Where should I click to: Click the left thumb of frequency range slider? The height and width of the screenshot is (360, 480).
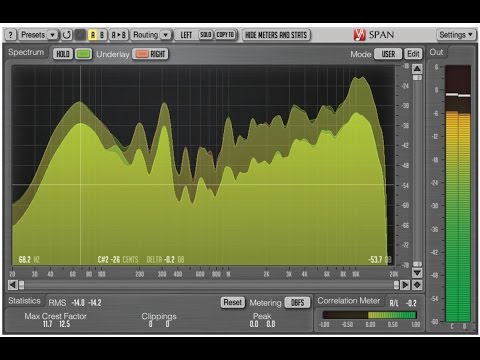pyautogui.click(x=22, y=285)
